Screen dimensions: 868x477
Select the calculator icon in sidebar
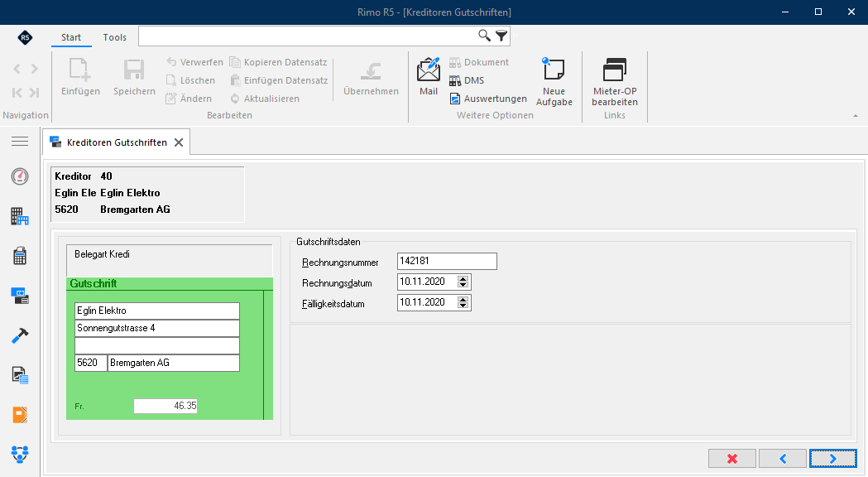pos(20,256)
